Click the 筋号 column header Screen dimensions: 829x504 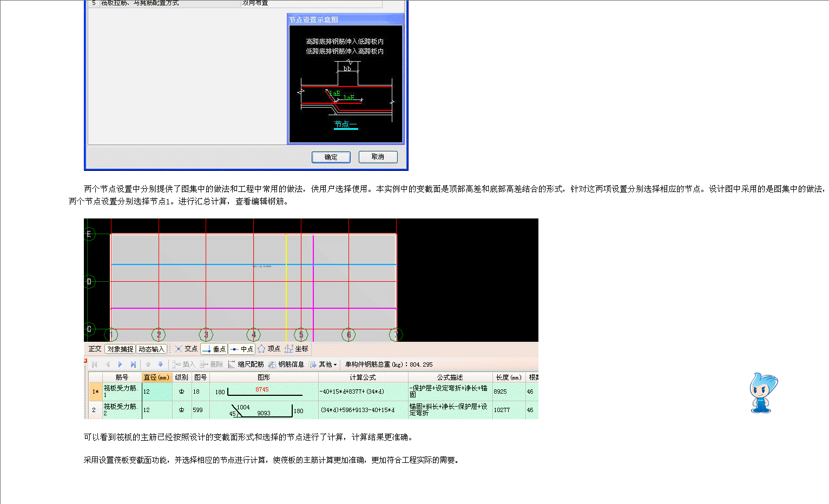pyautogui.click(x=122, y=377)
